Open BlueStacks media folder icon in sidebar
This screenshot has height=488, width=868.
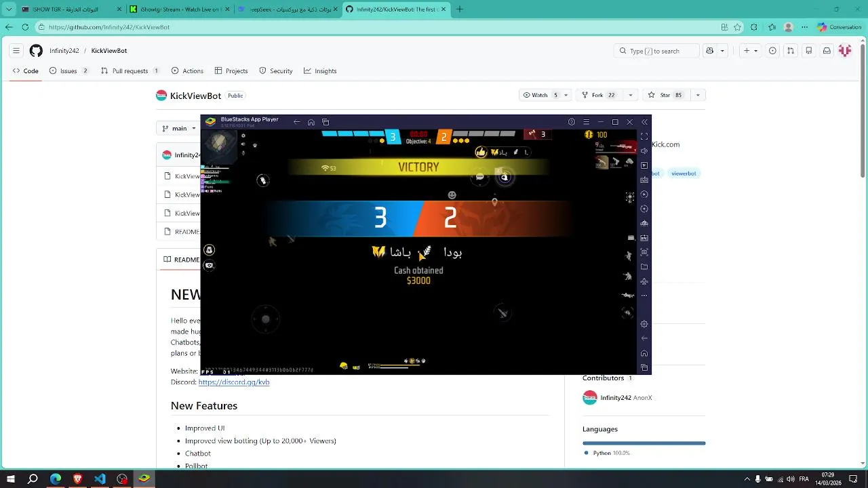[644, 266]
